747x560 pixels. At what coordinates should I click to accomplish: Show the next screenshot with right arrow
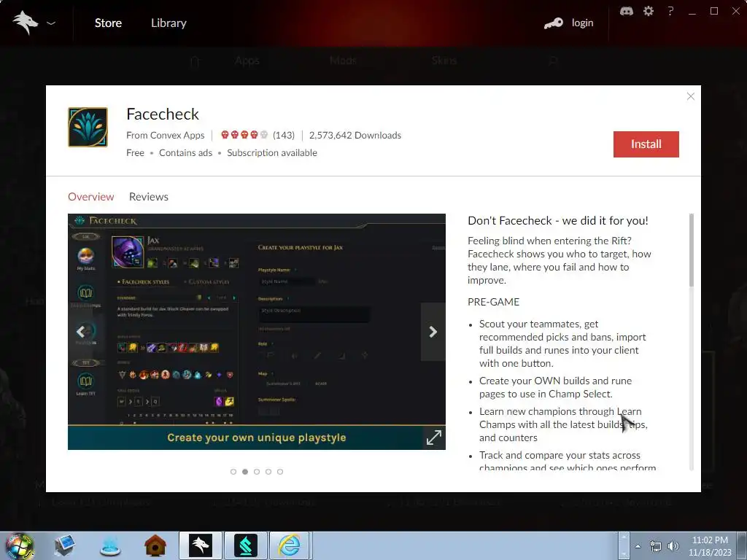[433, 332]
